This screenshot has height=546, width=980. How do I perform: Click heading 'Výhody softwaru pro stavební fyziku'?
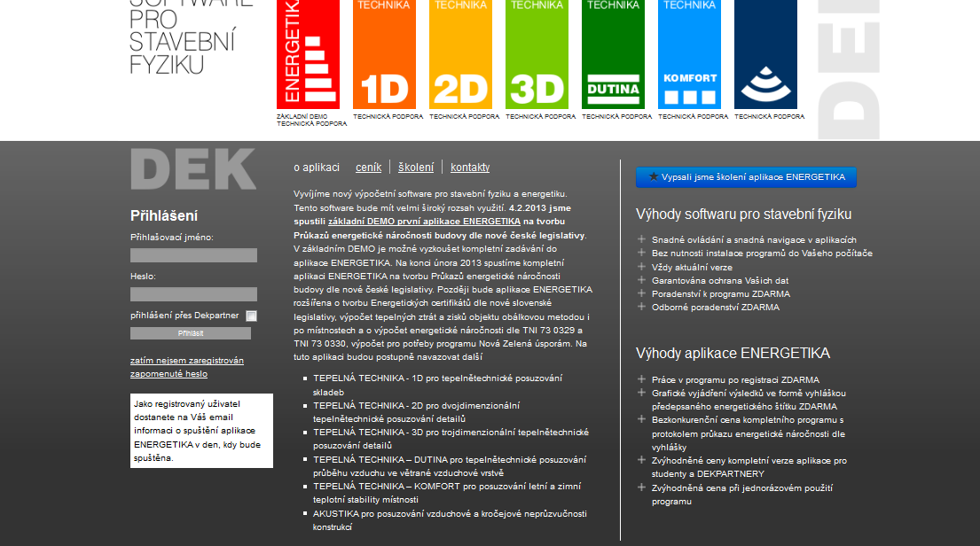[744, 214]
